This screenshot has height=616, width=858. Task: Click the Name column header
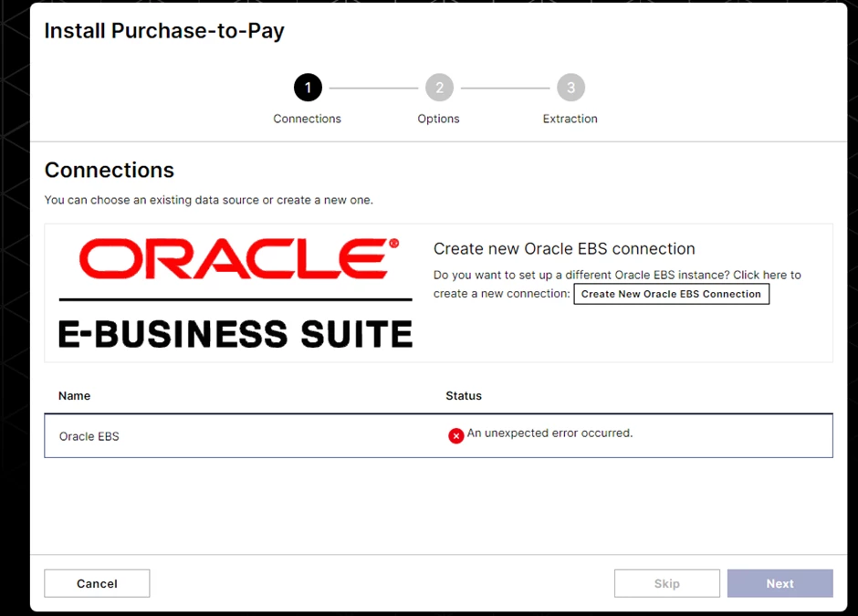point(75,395)
